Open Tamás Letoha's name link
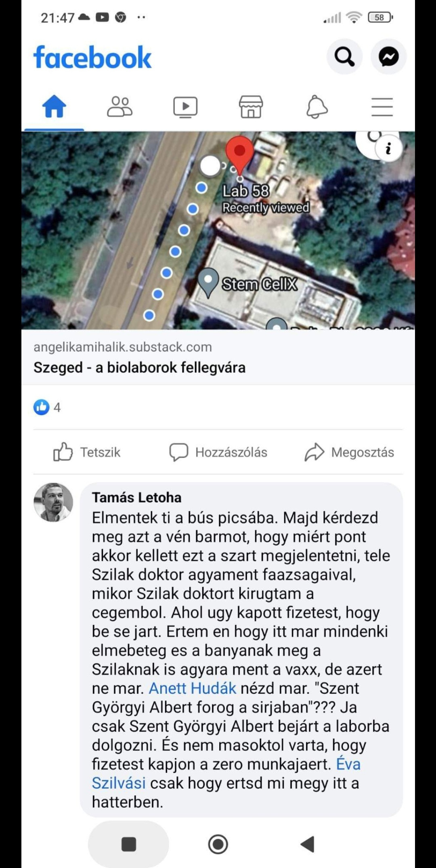The image size is (436, 868). tap(136, 498)
